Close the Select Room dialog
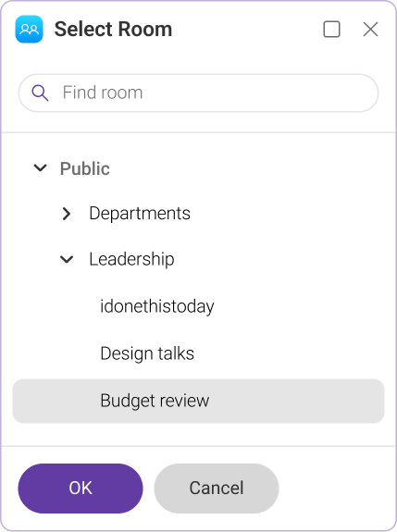This screenshot has height=532, width=397. [370, 30]
